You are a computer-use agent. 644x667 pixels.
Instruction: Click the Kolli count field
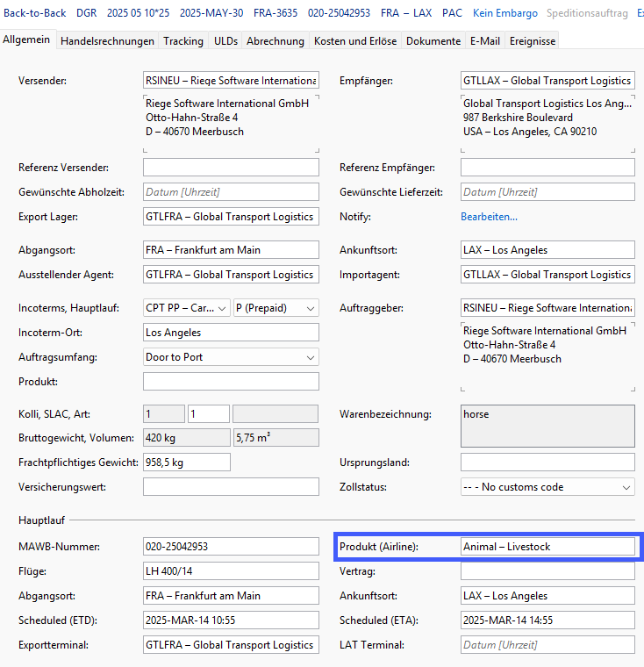pyautogui.click(x=164, y=414)
